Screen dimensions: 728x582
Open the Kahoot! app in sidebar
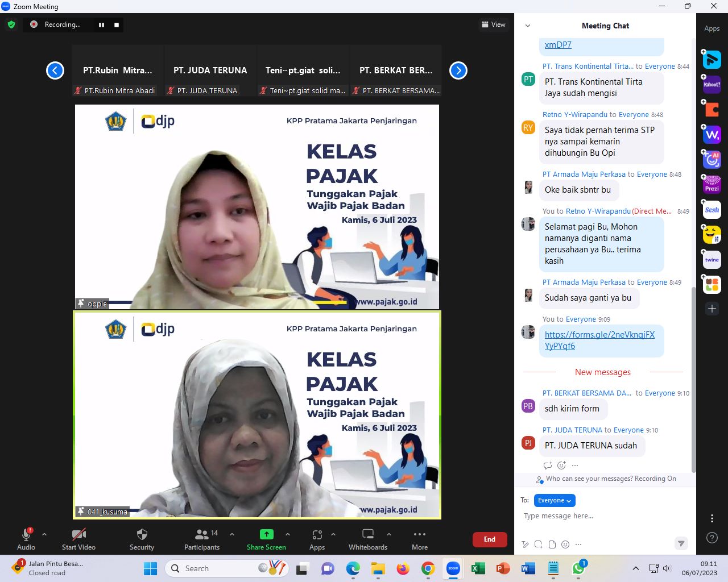pyautogui.click(x=712, y=85)
